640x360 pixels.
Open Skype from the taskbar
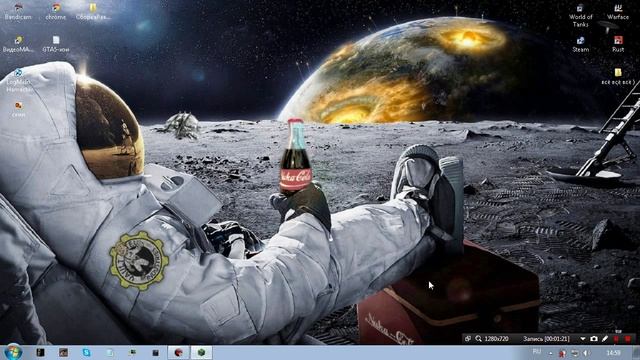[x=86, y=352]
